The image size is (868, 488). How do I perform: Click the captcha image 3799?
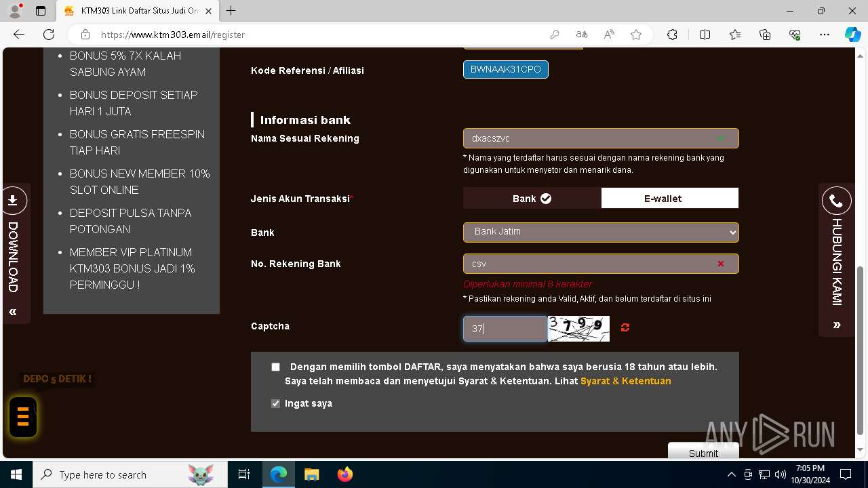point(578,329)
